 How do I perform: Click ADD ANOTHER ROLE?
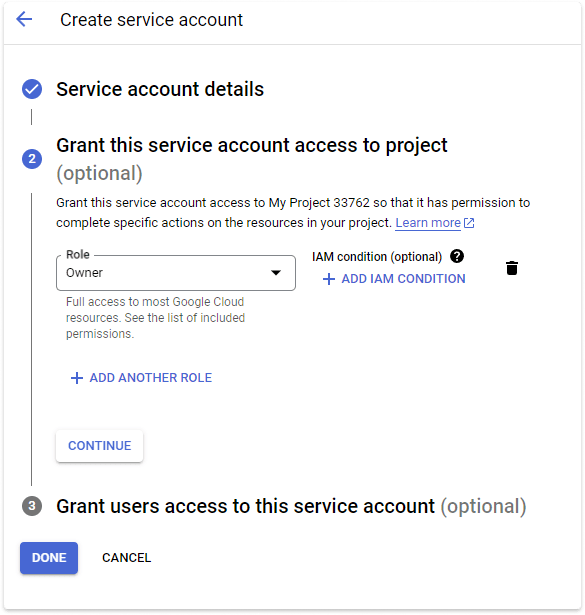[x=141, y=378]
